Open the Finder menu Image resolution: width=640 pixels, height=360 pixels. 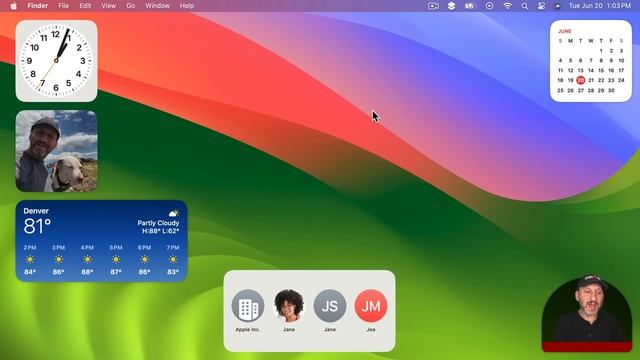point(38,6)
